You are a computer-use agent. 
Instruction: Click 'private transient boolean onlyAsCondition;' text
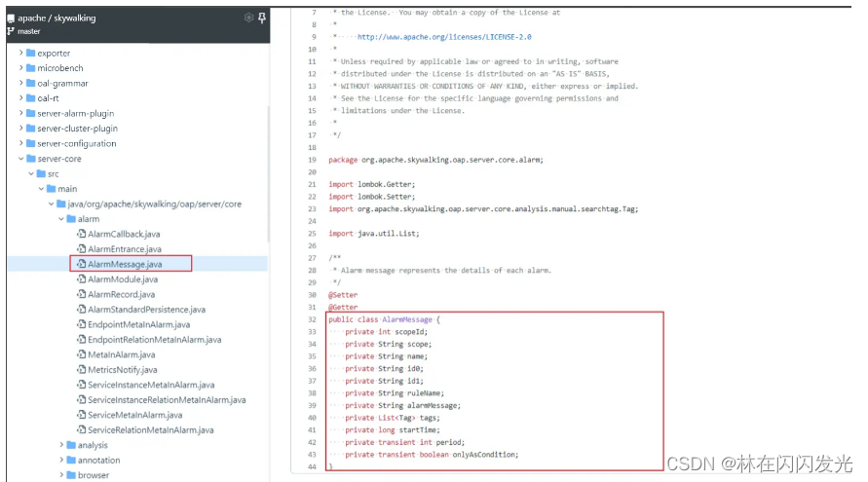(432, 455)
